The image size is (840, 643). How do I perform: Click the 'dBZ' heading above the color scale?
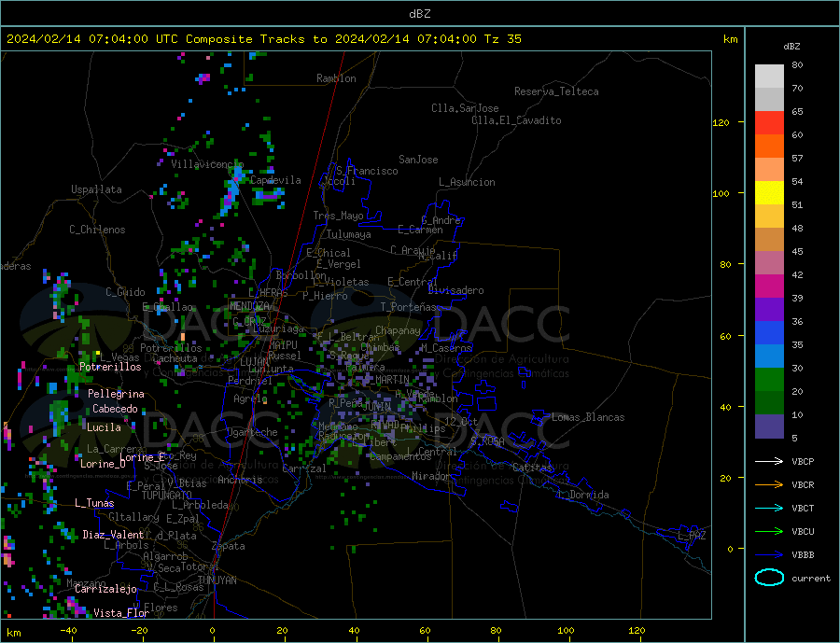[791, 47]
